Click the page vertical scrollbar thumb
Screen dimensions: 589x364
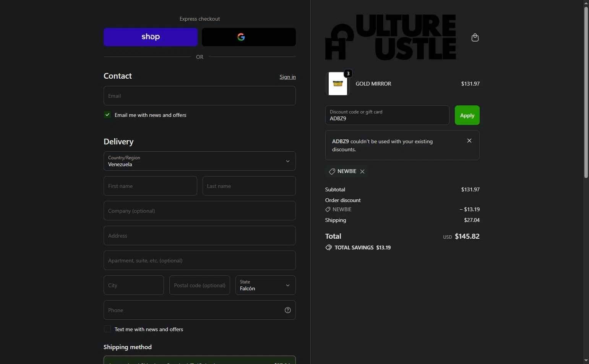586,92
